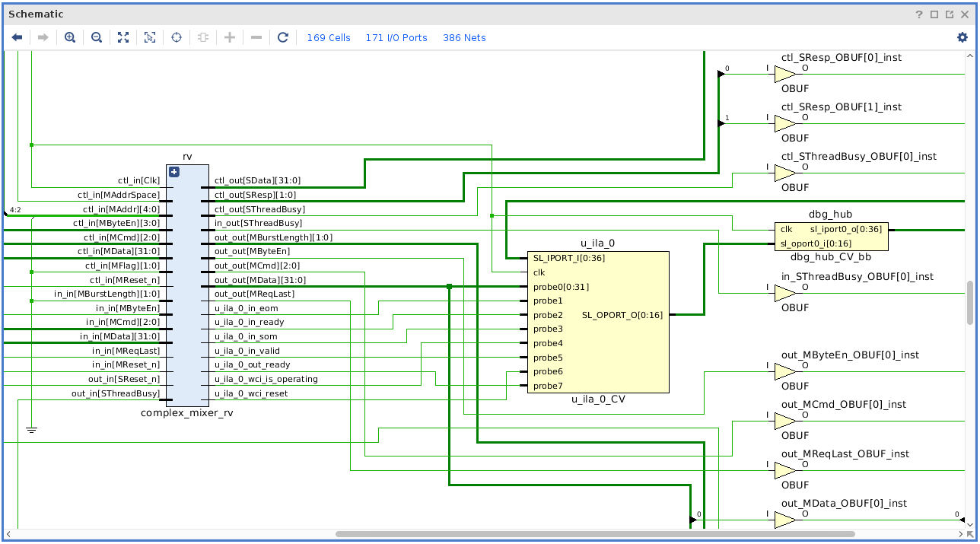980x544 pixels.
Task: Go back with the left arrow toolbar icon
Action: (x=17, y=37)
